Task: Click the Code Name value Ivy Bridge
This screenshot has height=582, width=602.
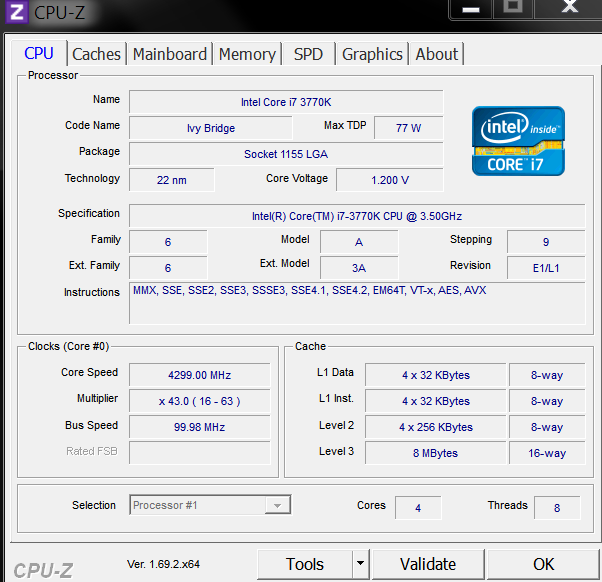Action: coord(211,128)
